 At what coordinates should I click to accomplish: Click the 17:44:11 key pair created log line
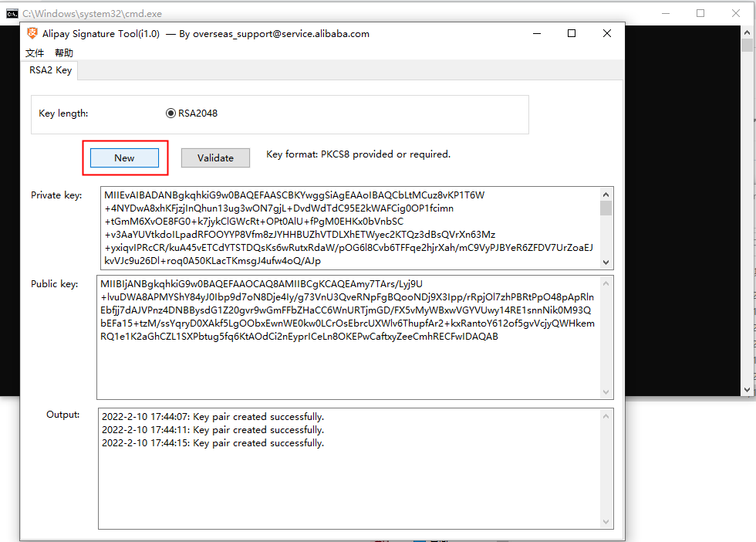(213, 429)
